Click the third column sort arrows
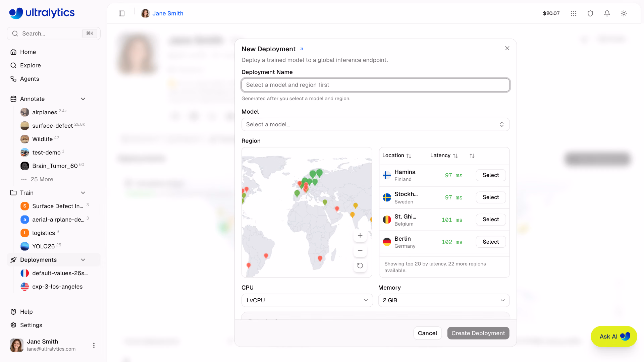Image resolution: width=644 pixels, height=362 pixels. (x=472, y=156)
